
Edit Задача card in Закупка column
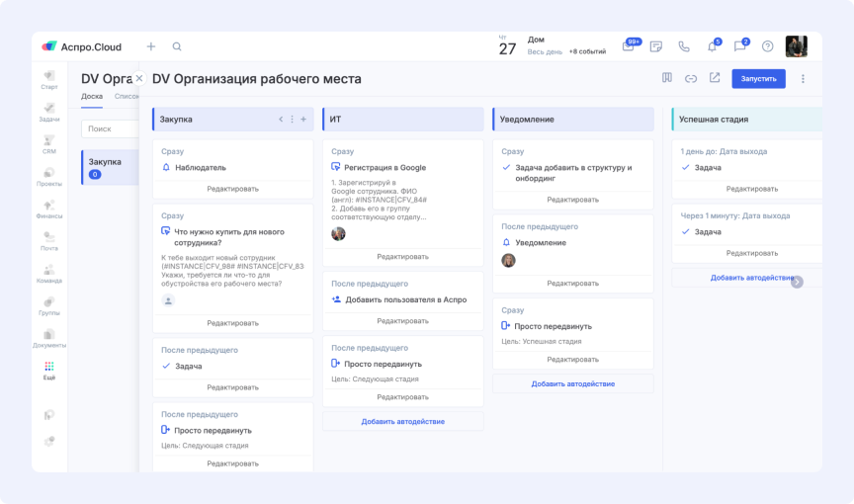pyautogui.click(x=232, y=387)
